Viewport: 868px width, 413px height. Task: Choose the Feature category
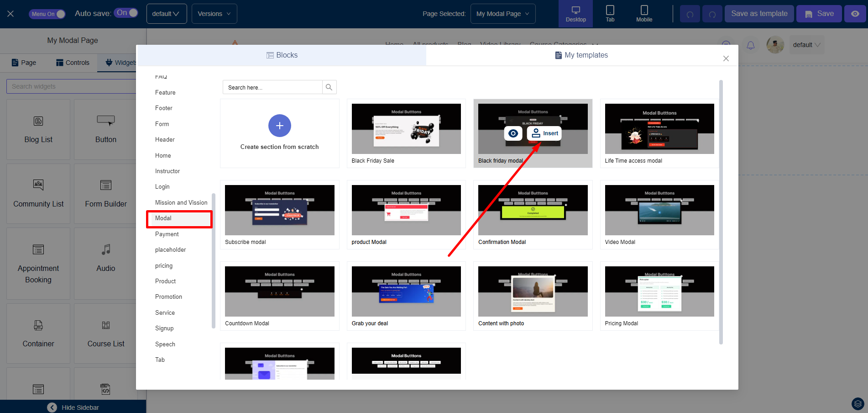click(165, 92)
